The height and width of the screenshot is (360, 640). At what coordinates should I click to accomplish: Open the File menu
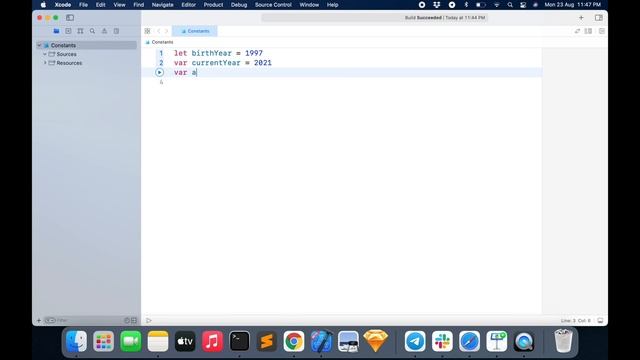point(83,5)
